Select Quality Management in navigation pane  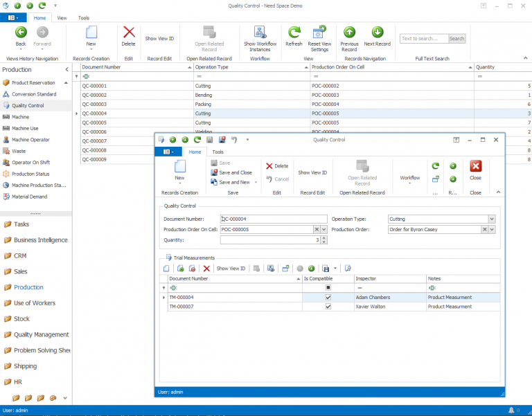(x=41, y=334)
